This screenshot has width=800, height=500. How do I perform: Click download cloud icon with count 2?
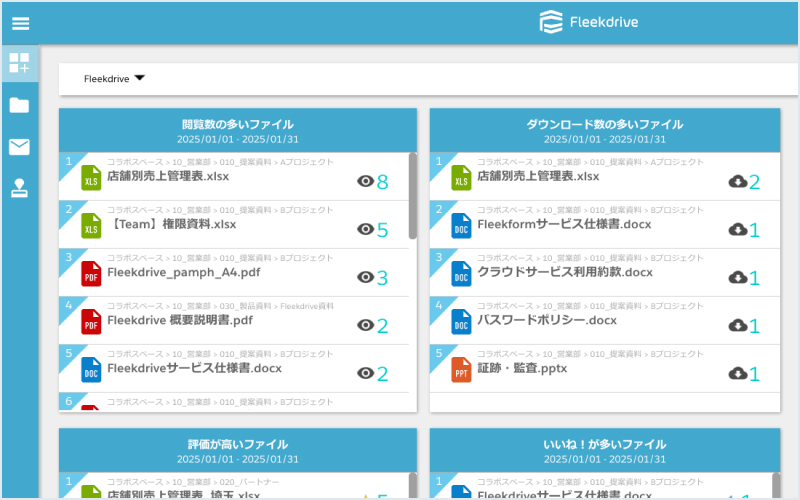click(738, 181)
